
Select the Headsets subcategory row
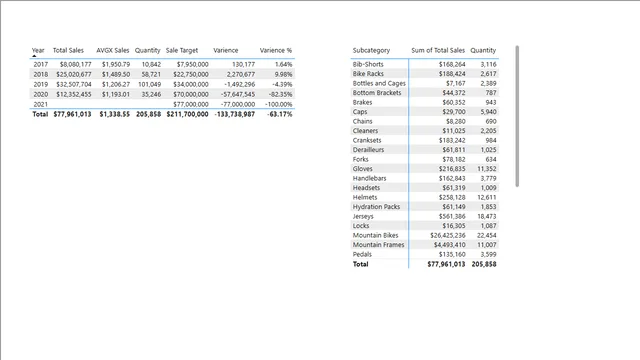[x=424, y=188]
